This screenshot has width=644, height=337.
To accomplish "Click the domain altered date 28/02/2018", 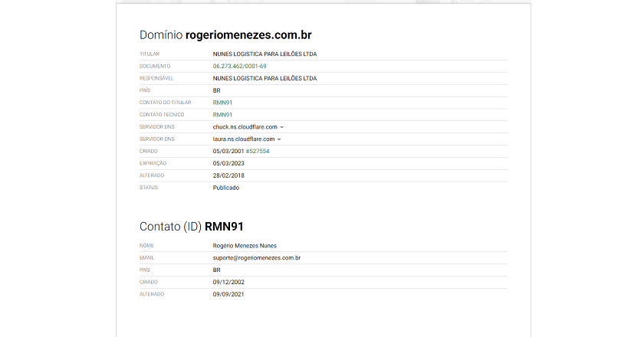I will (x=228, y=175).
